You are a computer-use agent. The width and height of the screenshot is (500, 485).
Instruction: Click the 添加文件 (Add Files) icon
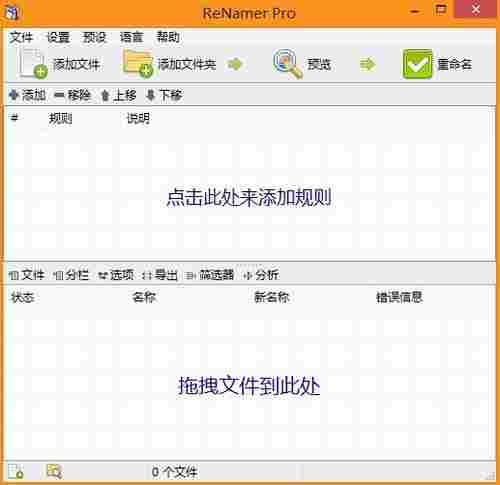[33, 64]
